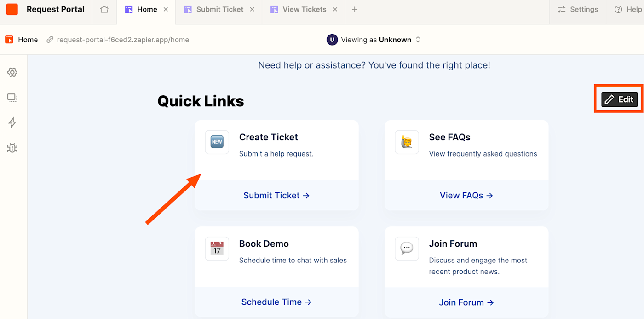
Task: Follow the View FAQs link
Action: (x=466, y=196)
